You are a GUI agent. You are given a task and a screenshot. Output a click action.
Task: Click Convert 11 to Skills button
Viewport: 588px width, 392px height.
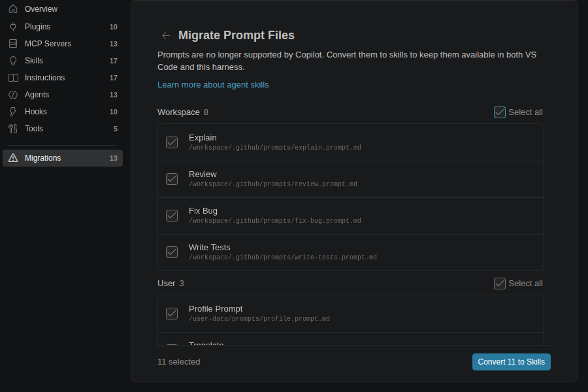click(511, 362)
